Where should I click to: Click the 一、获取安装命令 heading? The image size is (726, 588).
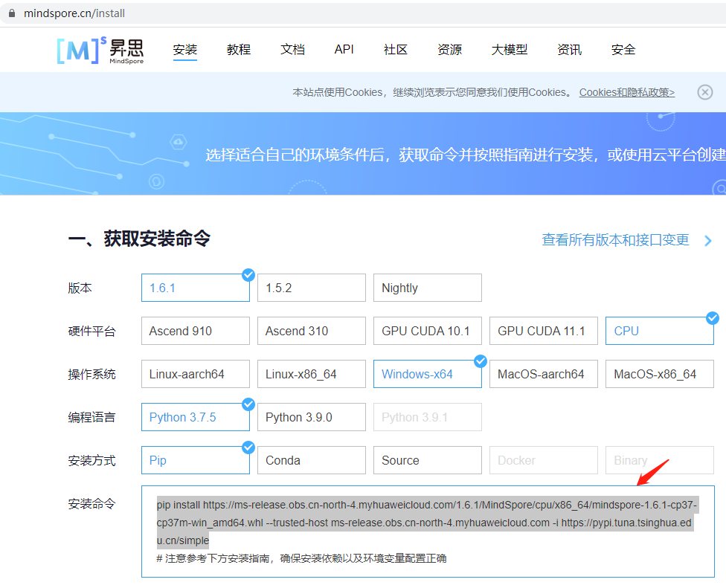coord(139,239)
